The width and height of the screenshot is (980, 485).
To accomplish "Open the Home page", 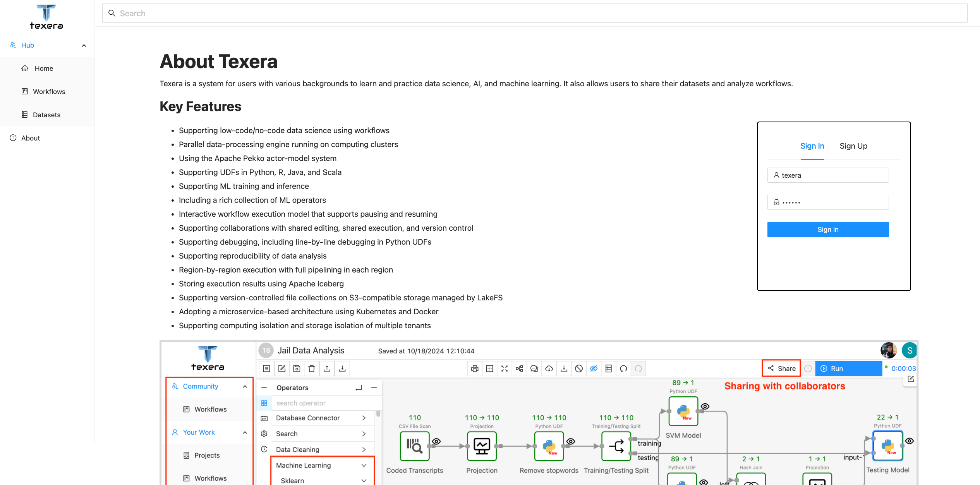I will (x=47, y=69).
